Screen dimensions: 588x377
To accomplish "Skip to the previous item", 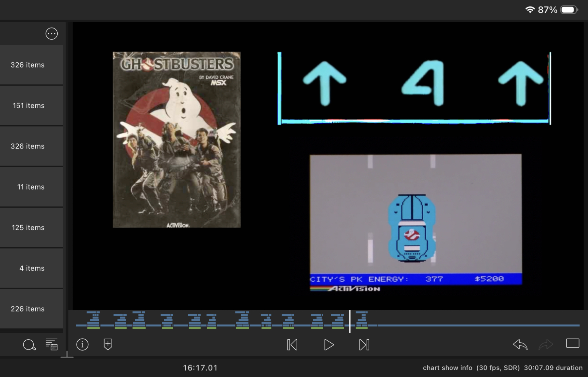I will point(292,345).
